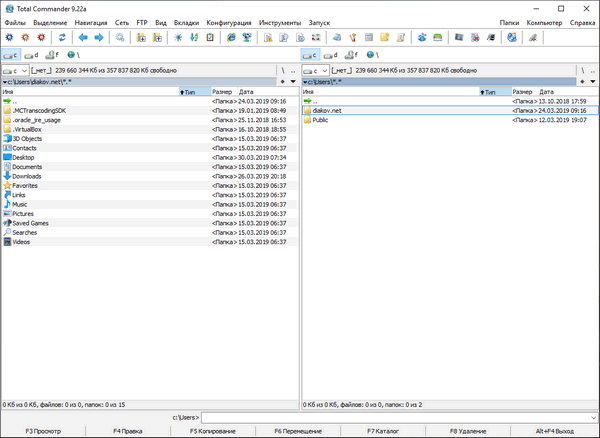Click the command line input field
600x438 pixels.
coord(398,417)
